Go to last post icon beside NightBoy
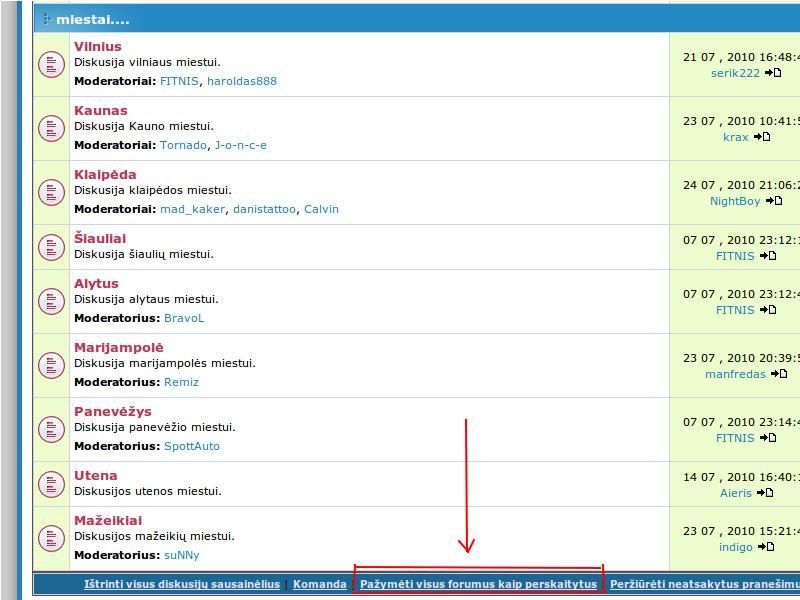The width and height of the screenshot is (800, 600). point(773,201)
